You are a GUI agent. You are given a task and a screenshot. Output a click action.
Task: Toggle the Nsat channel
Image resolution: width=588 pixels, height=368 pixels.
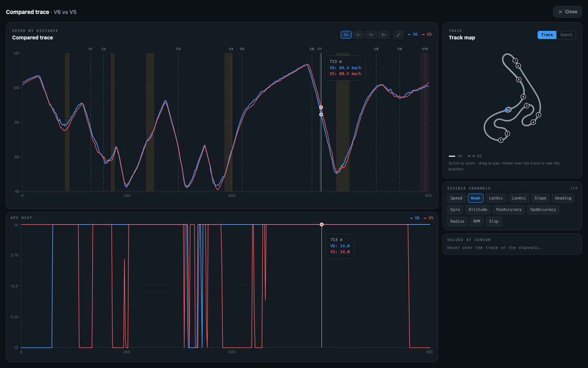(476, 198)
